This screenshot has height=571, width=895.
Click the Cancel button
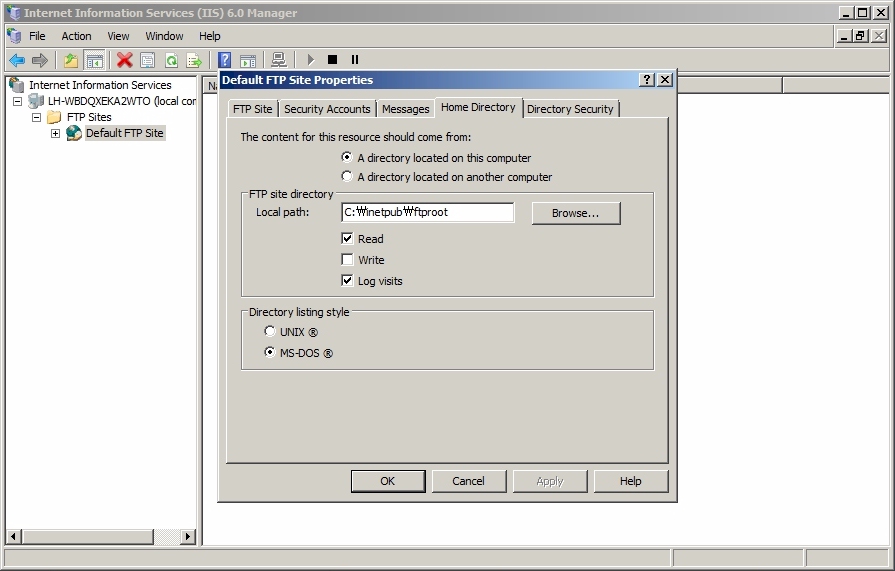468,481
